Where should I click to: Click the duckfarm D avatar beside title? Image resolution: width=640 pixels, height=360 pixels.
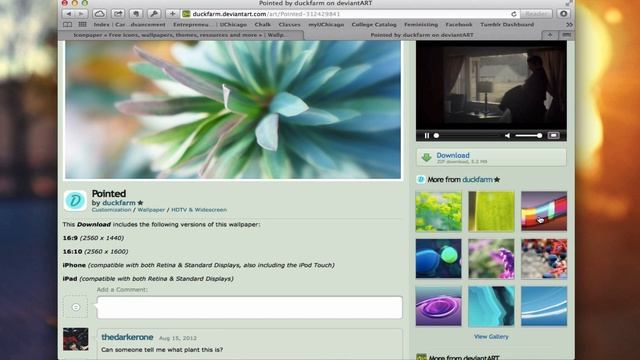(x=75, y=200)
